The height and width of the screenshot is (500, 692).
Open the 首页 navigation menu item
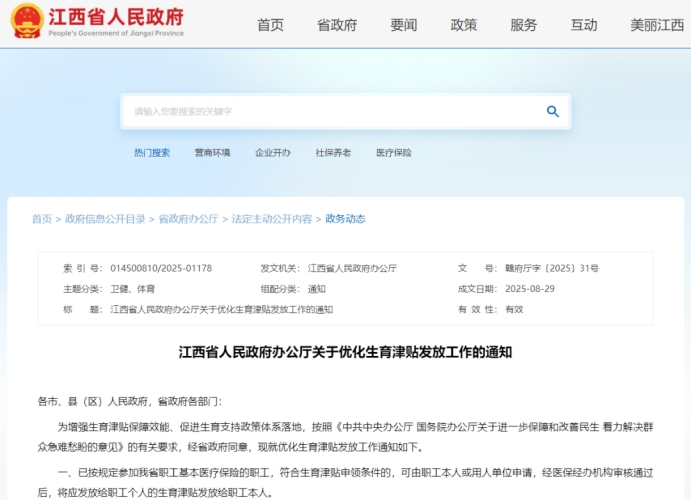270,25
